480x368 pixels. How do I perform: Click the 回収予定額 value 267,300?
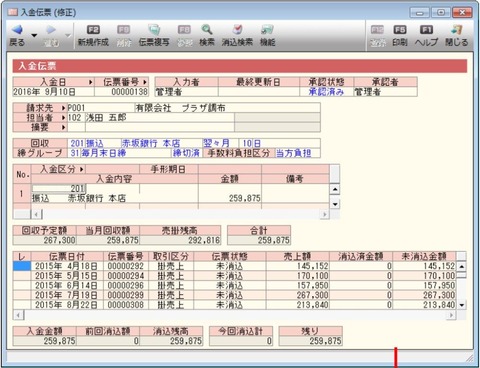coord(45,240)
